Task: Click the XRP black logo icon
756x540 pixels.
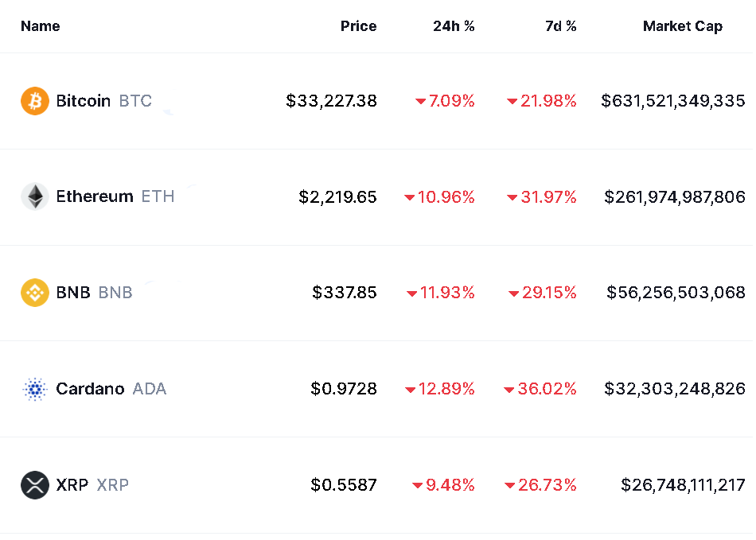Action: (35, 484)
